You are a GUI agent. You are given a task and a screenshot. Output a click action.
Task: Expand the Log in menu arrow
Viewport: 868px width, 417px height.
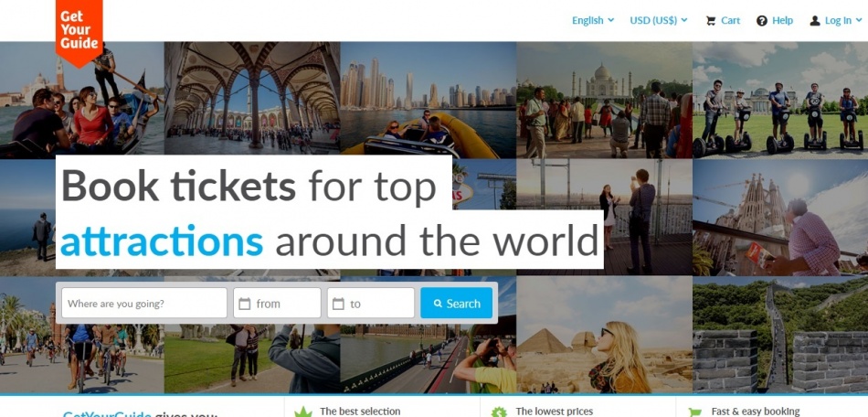click(857, 20)
